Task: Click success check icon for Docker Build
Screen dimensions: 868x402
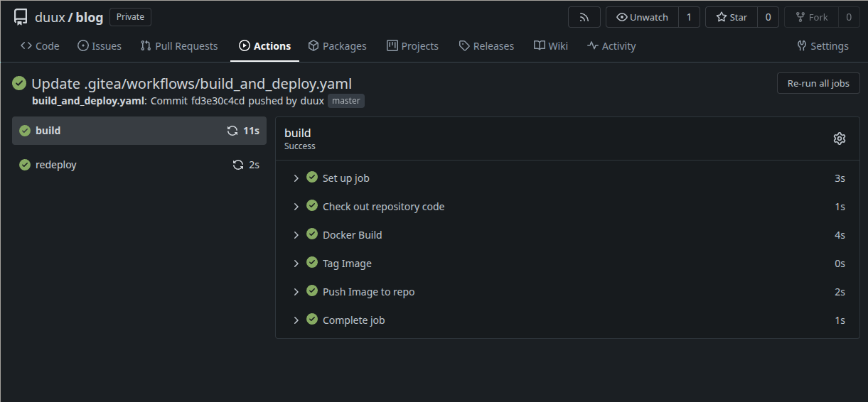Action: click(x=311, y=234)
